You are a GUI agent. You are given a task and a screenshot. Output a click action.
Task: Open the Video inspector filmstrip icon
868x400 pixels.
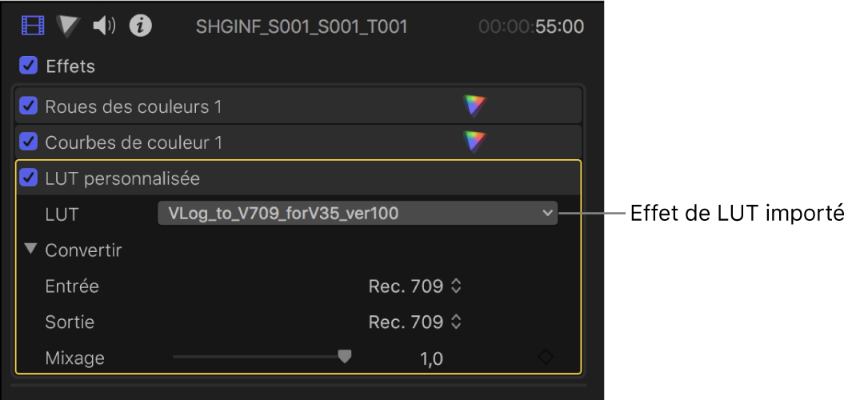pyautogui.click(x=34, y=26)
